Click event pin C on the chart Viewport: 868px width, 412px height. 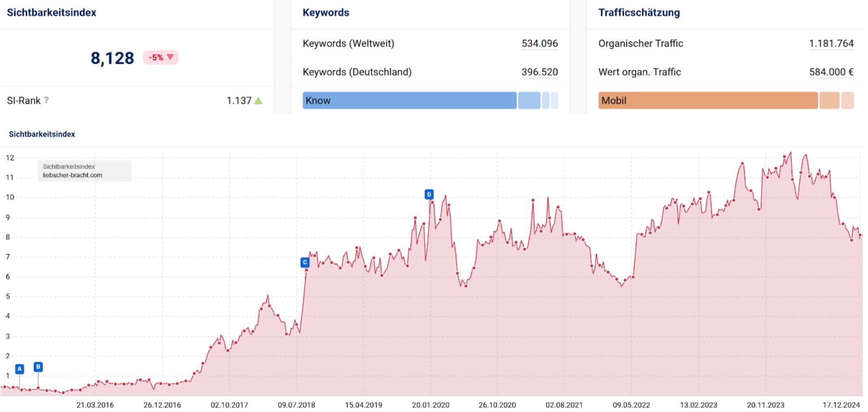[x=305, y=262]
